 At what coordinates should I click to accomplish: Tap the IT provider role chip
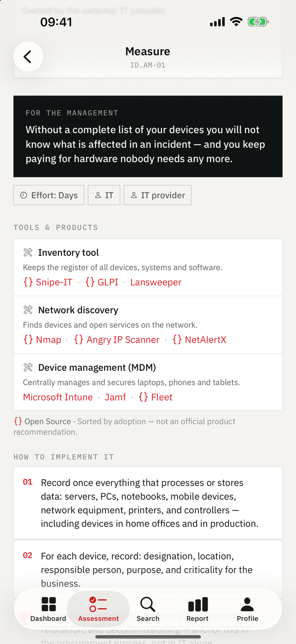[158, 195]
